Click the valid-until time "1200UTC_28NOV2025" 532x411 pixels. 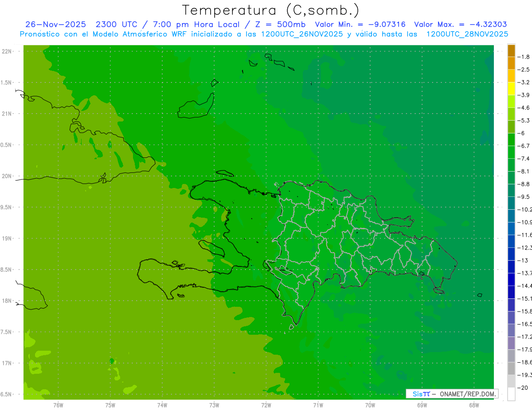coord(467,34)
